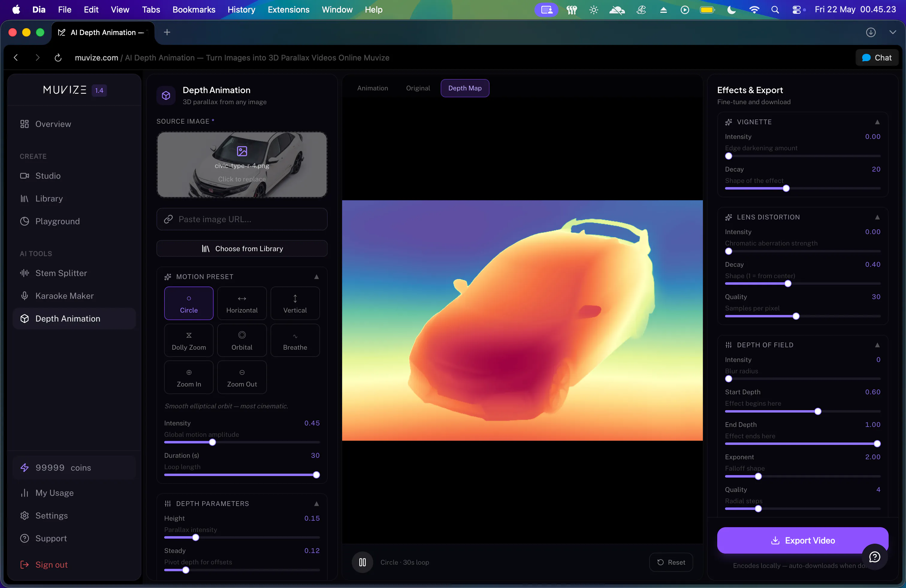Reset the animation preview
Viewport: 906px width, 588px height.
click(671, 562)
